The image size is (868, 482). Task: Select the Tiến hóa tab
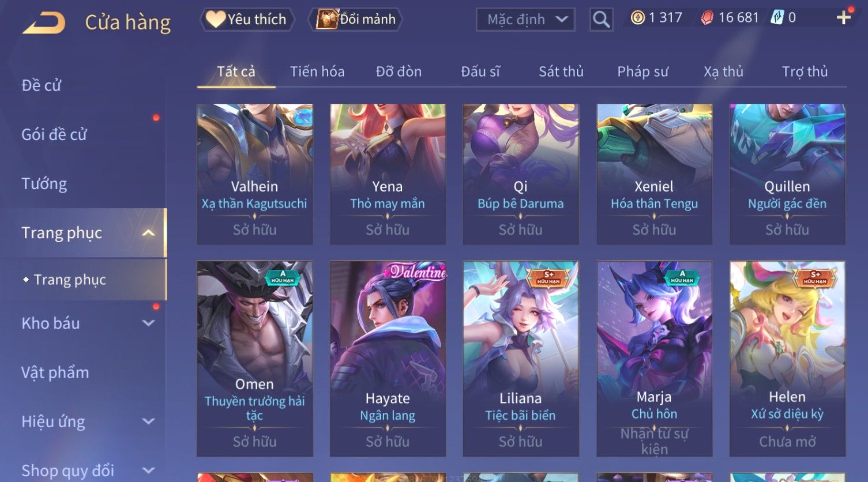tap(317, 71)
